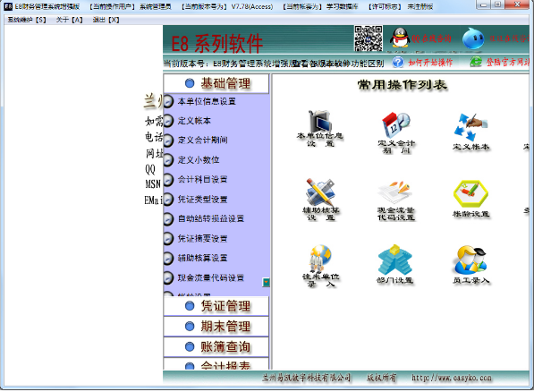The image size is (534, 392).
Task: Select 会计科目设置 in sidebar list
Action: [x=203, y=180]
